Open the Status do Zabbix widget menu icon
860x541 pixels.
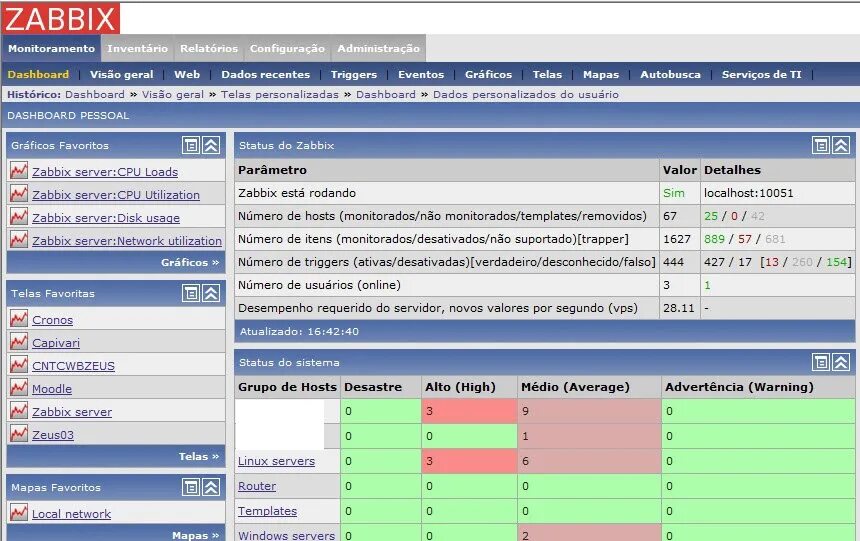[821, 145]
